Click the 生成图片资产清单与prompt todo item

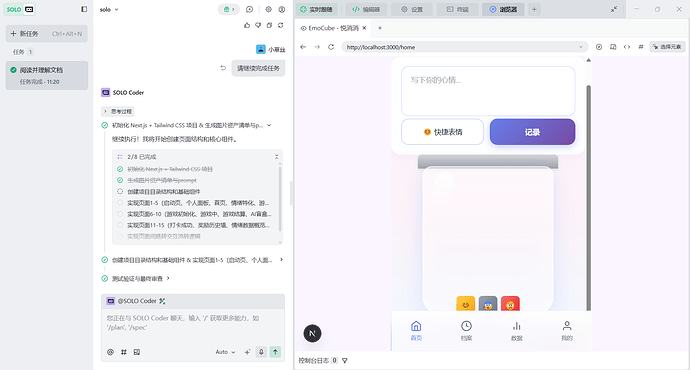pyautogui.click(x=161, y=180)
